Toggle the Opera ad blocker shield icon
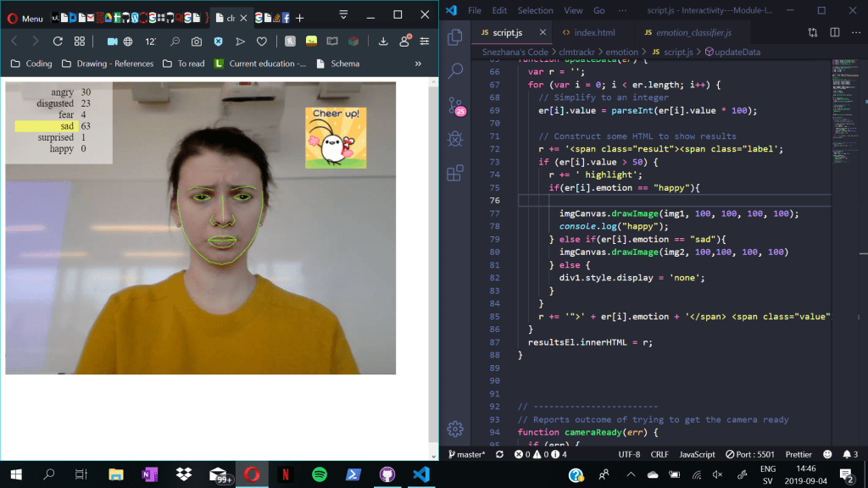 pyautogui.click(x=218, y=41)
